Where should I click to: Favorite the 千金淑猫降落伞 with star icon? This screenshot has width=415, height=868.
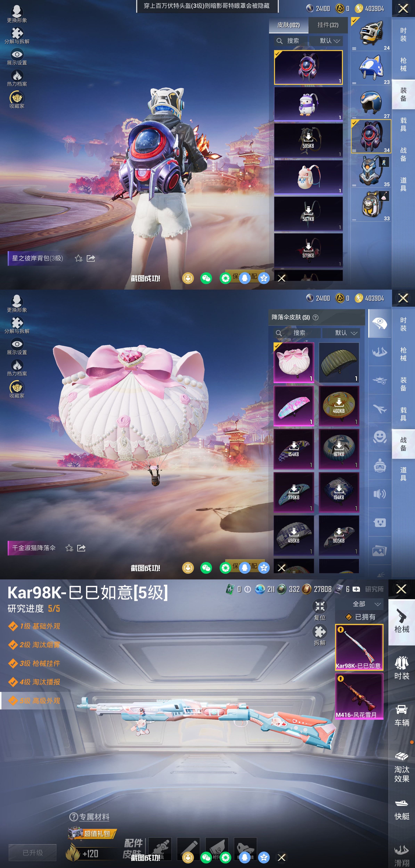click(69, 548)
